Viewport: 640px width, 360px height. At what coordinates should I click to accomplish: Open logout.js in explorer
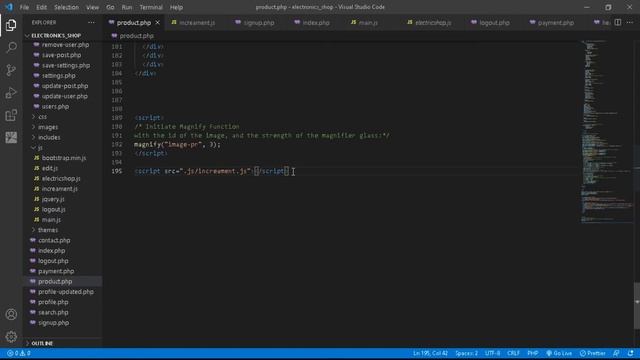53,209
